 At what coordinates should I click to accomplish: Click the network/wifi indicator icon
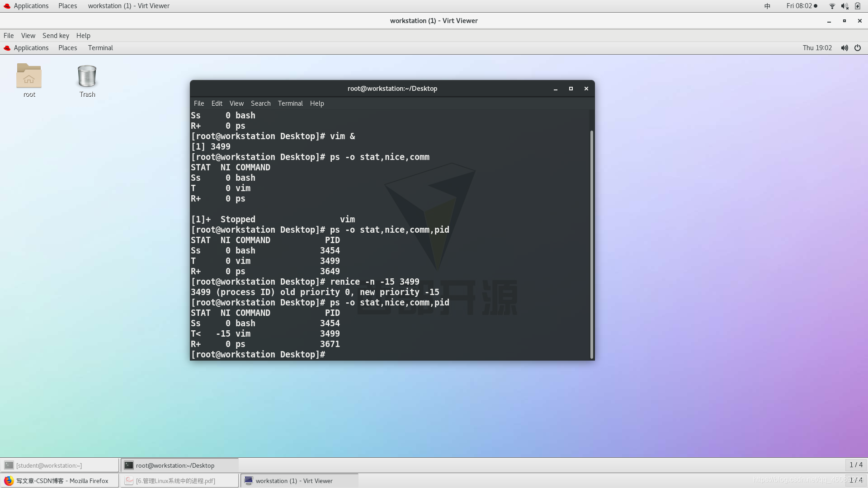click(x=832, y=5)
